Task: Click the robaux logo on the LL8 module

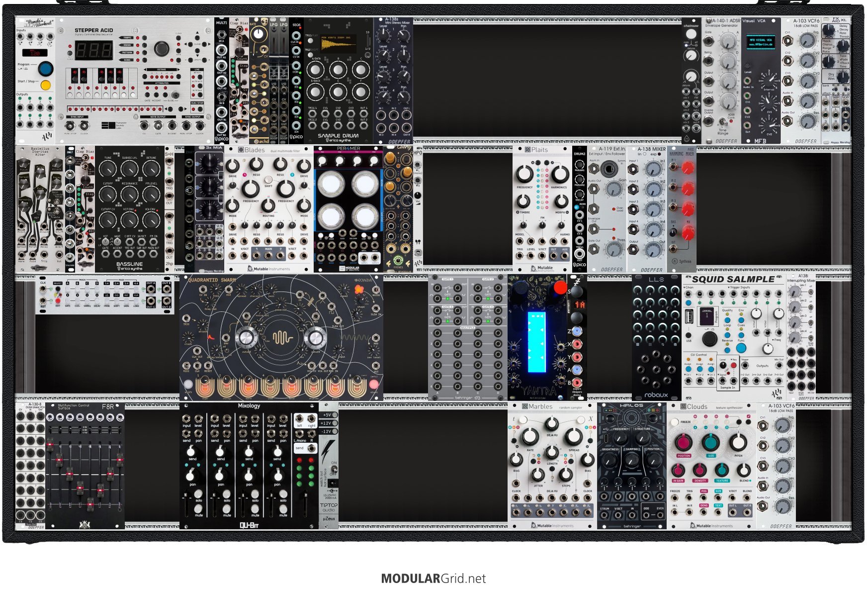Action: point(656,395)
